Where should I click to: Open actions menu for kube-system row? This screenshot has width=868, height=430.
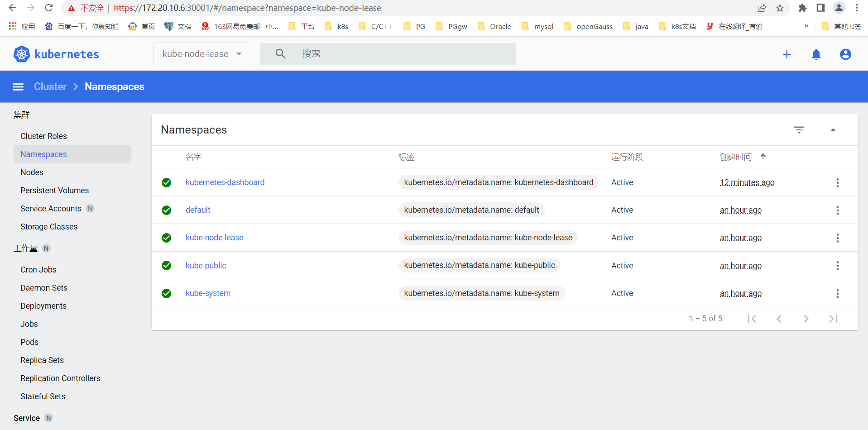[x=838, y=293]
